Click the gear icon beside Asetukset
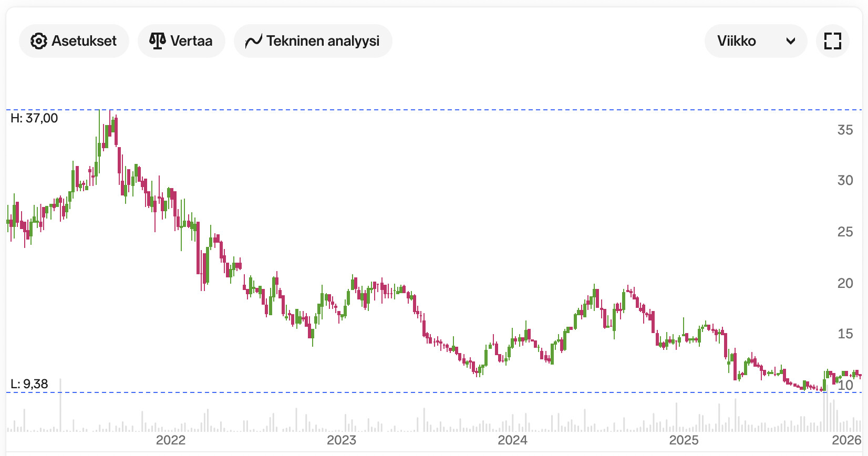 (38, 41)
